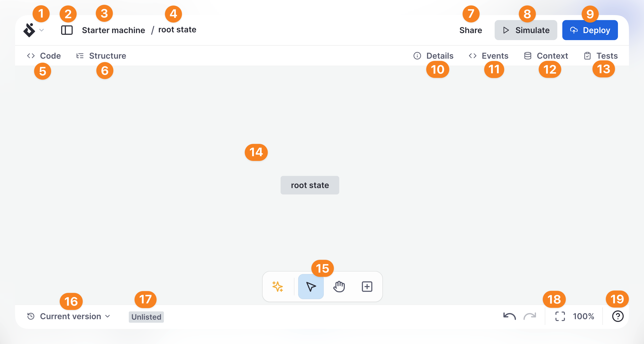Click the fit-to-screen zoom control

click(x=560, y=316)
